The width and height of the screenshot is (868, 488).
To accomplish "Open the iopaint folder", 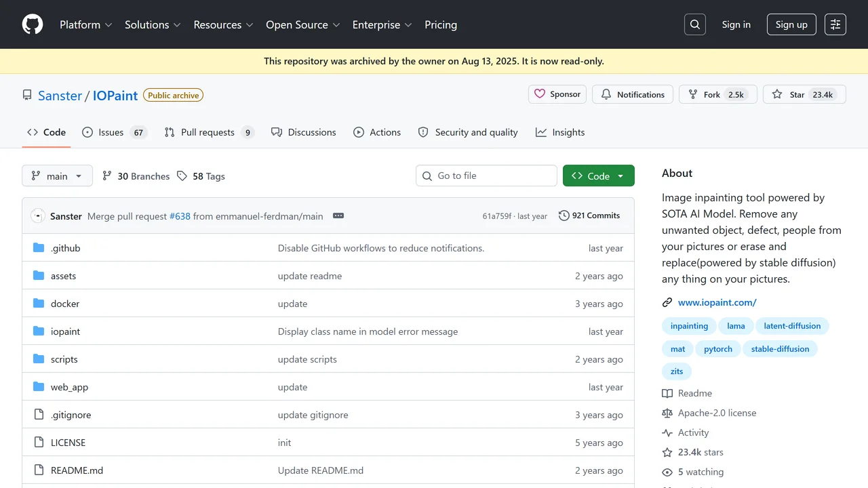I will (x=66, y=331).
